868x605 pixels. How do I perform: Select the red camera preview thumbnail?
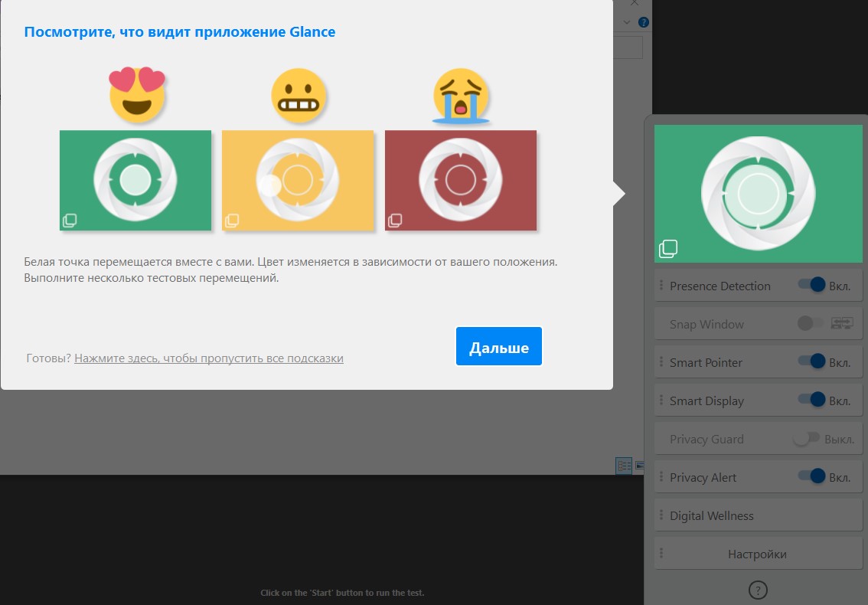point(461,180)
